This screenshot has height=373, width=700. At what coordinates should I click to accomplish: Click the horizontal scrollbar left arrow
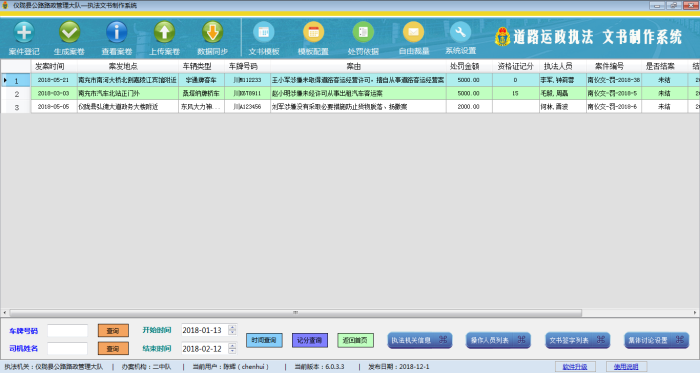click(4, 313)
